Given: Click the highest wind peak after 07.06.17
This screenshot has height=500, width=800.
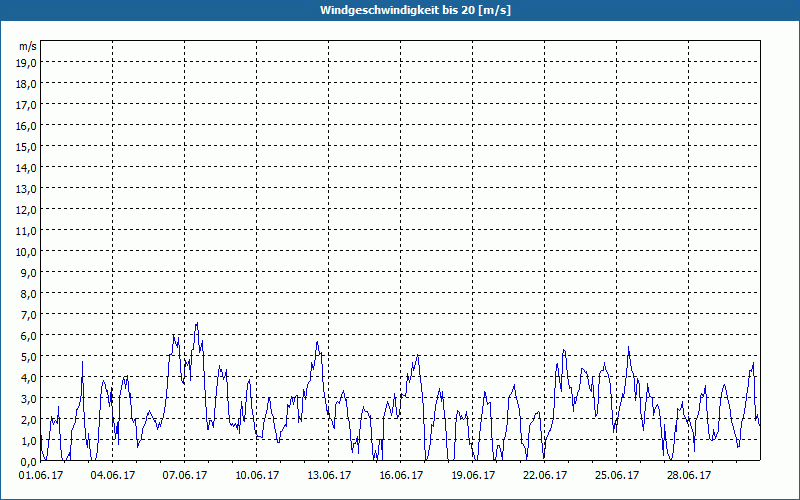Looking at the screenshot, I should tap(197, 324).
